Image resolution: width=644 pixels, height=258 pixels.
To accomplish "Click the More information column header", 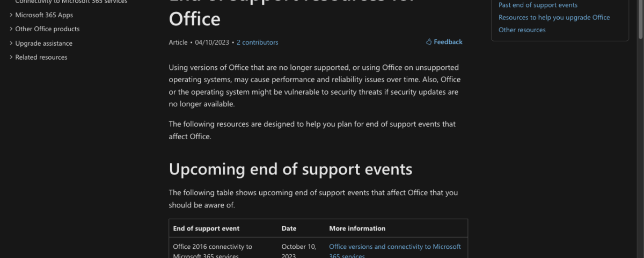I will tap(357, 228).
